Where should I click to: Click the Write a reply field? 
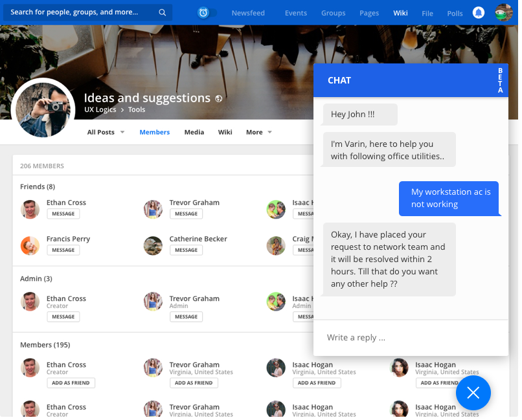[x=411, y=338]
